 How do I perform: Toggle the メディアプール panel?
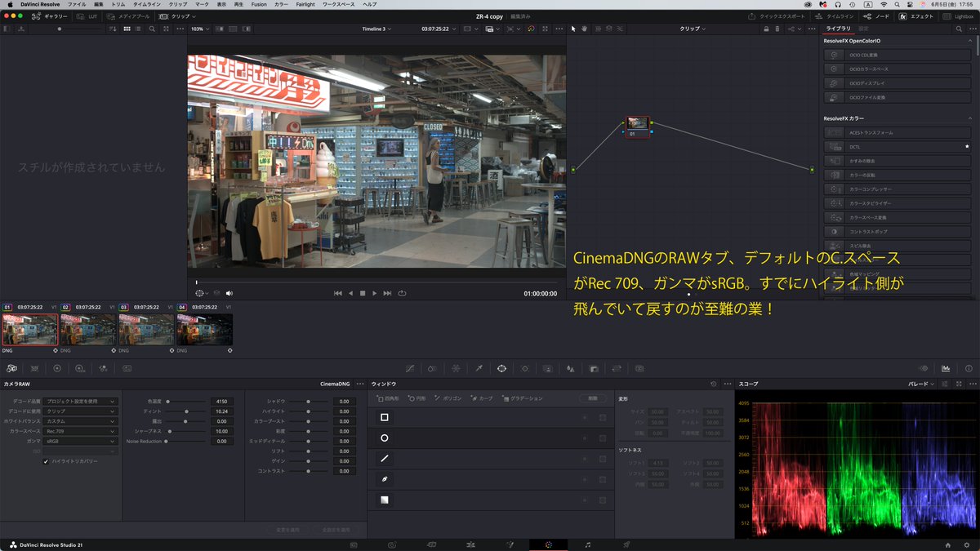pyautogui.click(x=128, y=16)
